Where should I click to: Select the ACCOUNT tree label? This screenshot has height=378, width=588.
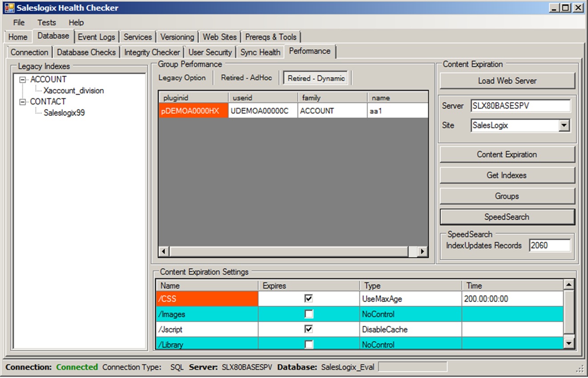pyautogui.click(x=48, y=80)
